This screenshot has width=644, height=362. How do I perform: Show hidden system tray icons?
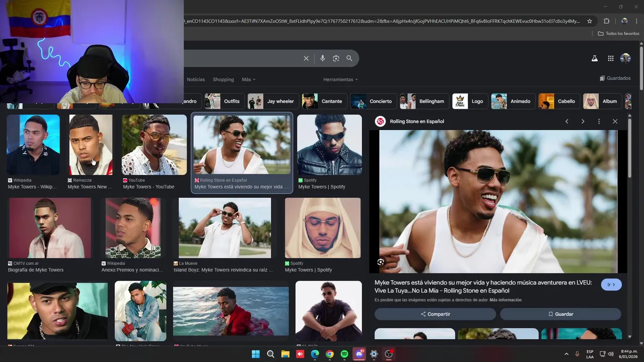click(566, 354)
